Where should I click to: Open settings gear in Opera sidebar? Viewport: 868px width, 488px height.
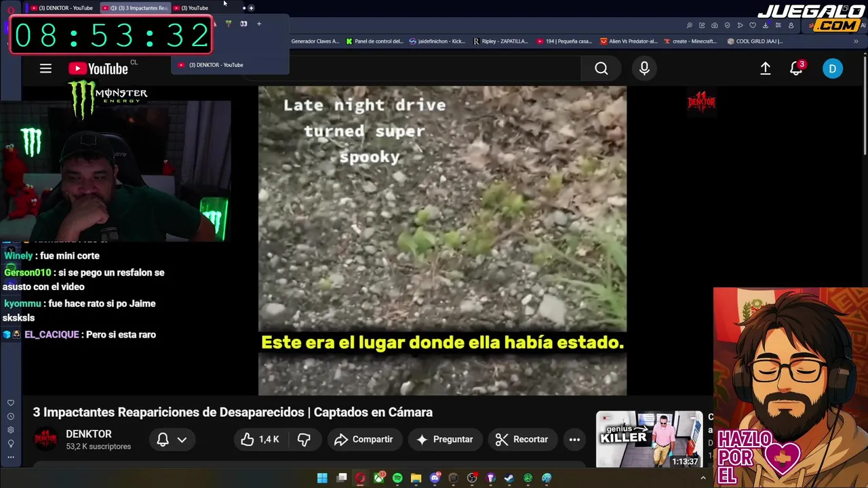[10, 430]
